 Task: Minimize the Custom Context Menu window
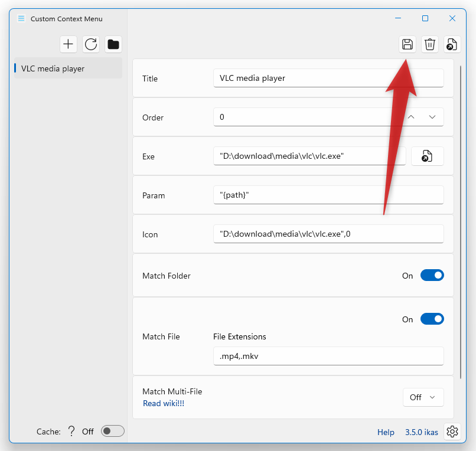[398, 18]
